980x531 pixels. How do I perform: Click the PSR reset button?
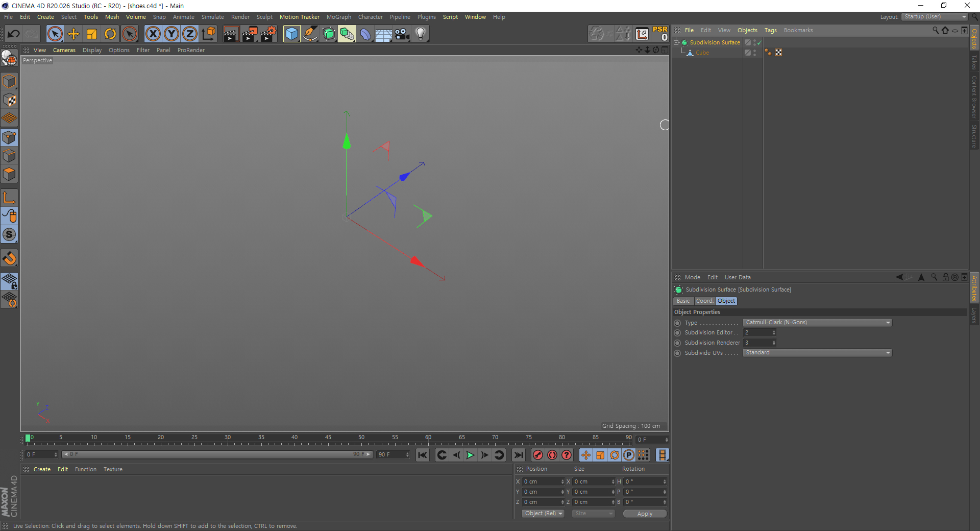point(660,34)
